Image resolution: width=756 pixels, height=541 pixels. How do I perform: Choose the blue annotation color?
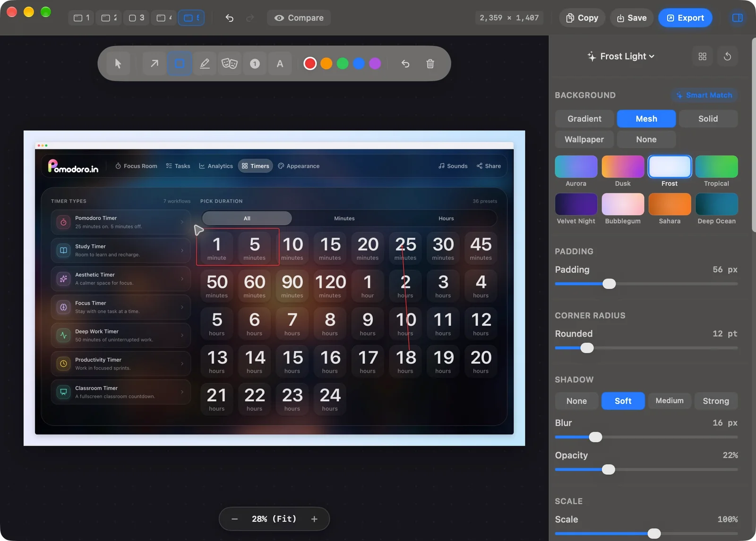(x=359, y=63)
